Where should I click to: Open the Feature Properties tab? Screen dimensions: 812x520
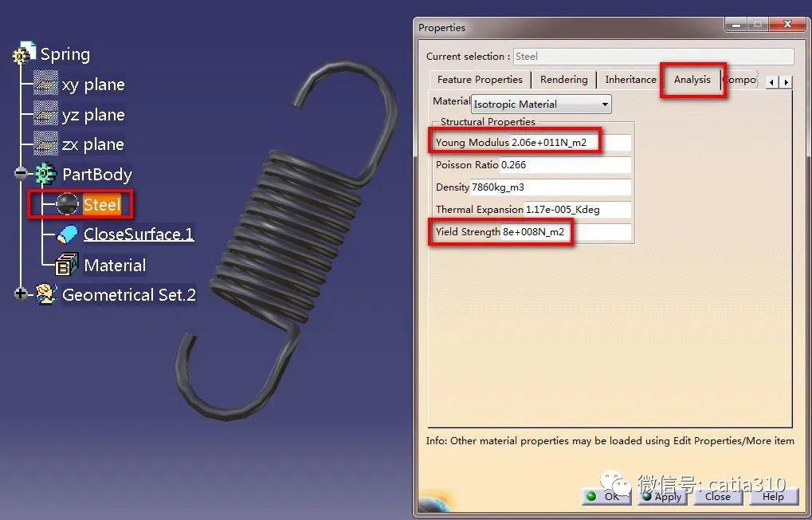coord(480,80)
